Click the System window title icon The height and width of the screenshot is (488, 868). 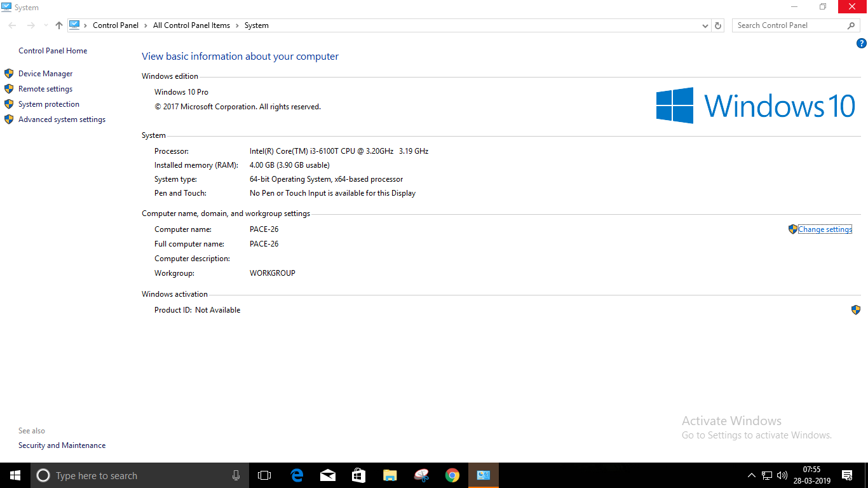click(x=6, y=7)
